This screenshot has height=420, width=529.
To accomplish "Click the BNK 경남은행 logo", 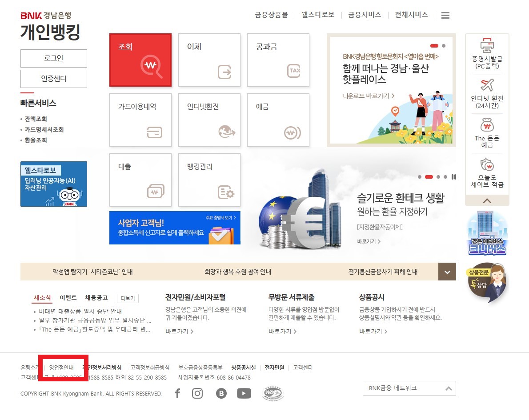I will tap(46, 15).
